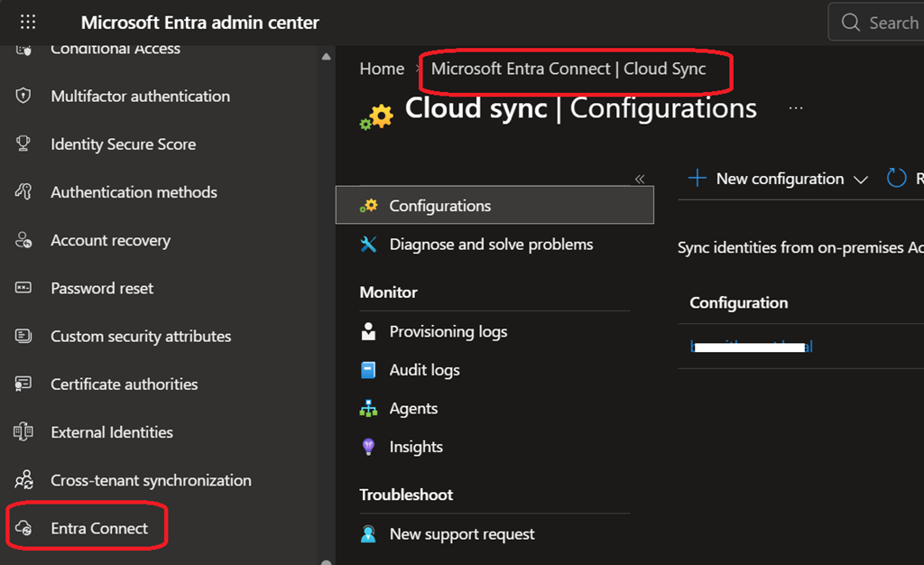Open Certificate authorities page
The image size is (924, 565).
click(124, 384)
